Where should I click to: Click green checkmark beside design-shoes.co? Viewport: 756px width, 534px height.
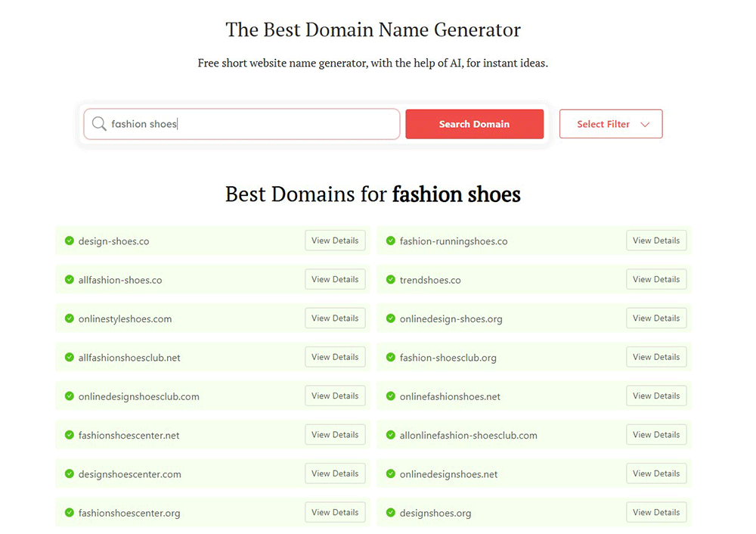coord(70,241)
